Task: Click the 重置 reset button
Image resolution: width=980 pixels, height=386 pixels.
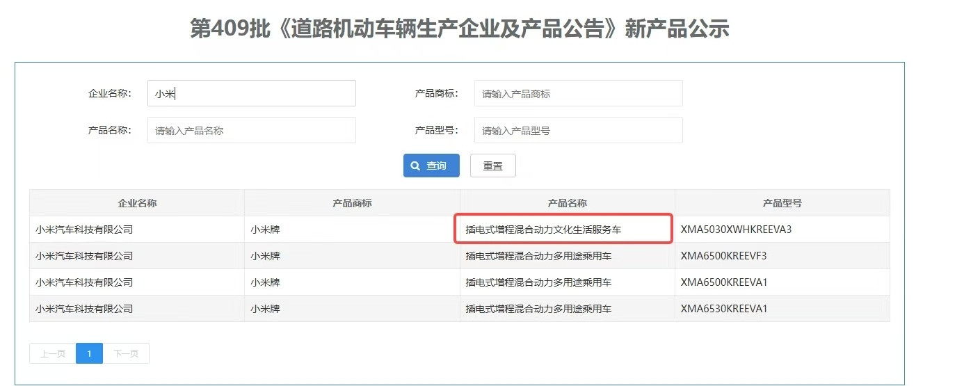Action: 493,166
